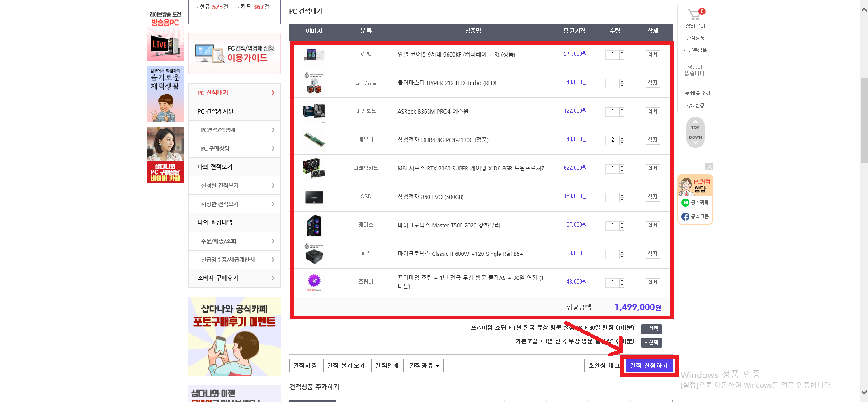Click the ASRock motherboard thumbnail
The image size is (868, 402).
pyautogui.click(x=314, y=111)
